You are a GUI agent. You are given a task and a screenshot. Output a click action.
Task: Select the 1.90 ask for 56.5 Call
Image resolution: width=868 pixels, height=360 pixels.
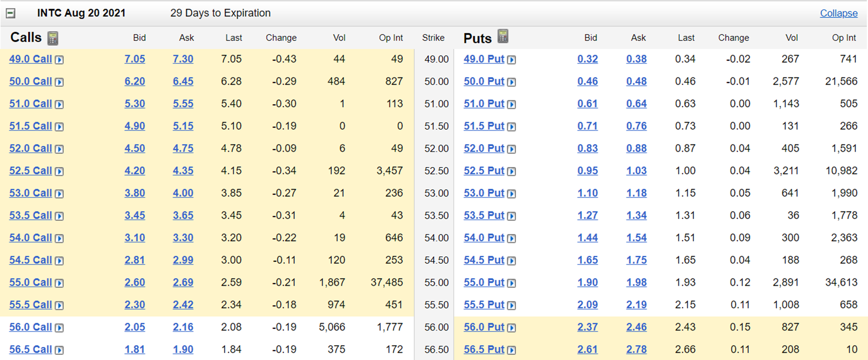pyautogui.click(x=183, y=349)
